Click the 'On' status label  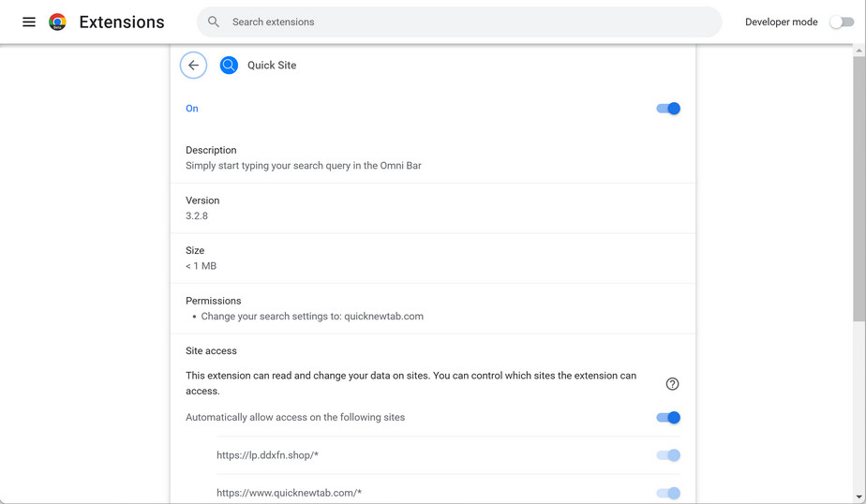pos(191,109)
